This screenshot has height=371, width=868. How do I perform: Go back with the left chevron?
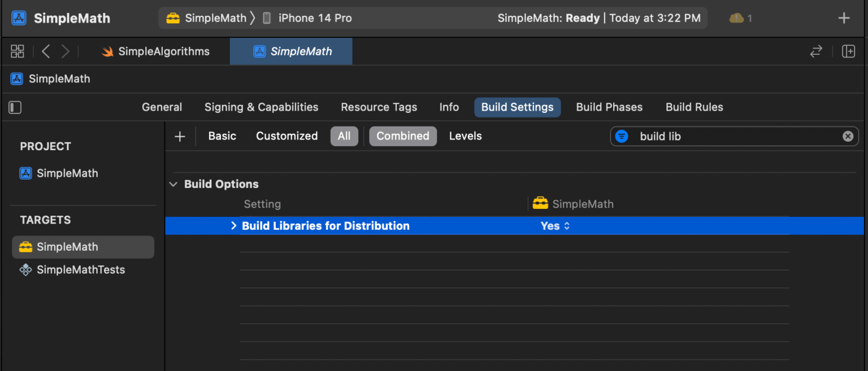[x=46, y=51]
